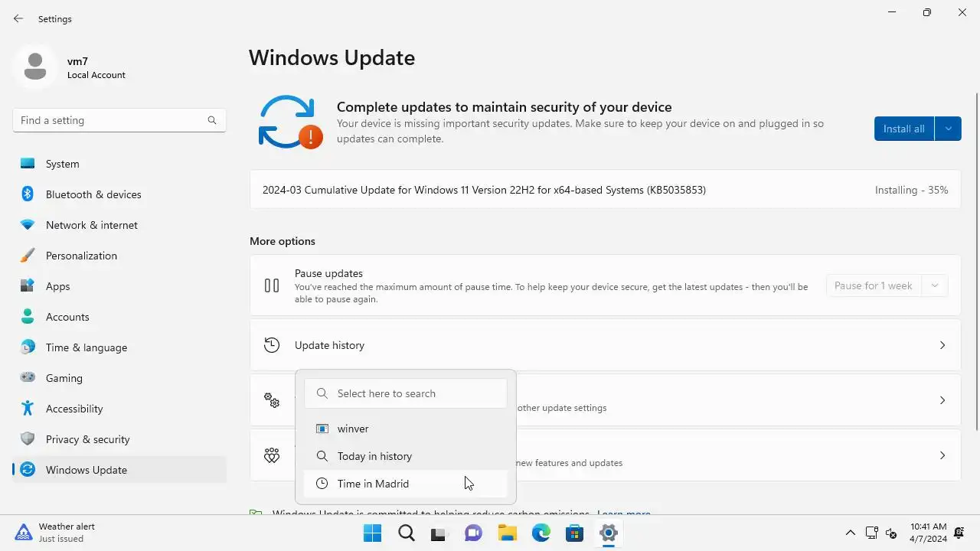Click the page vertical scrollbar
This screenshot has width=980, height=551.
pos(976,260)
